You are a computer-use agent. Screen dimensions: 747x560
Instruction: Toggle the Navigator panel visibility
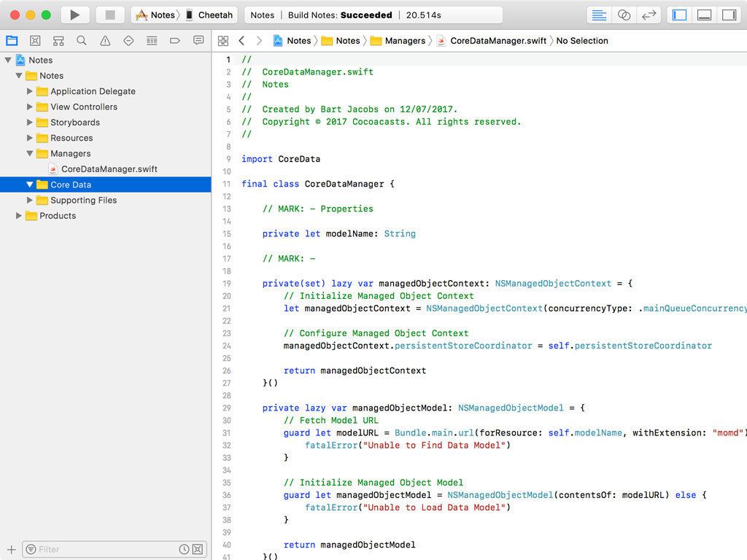click(679, 15)
